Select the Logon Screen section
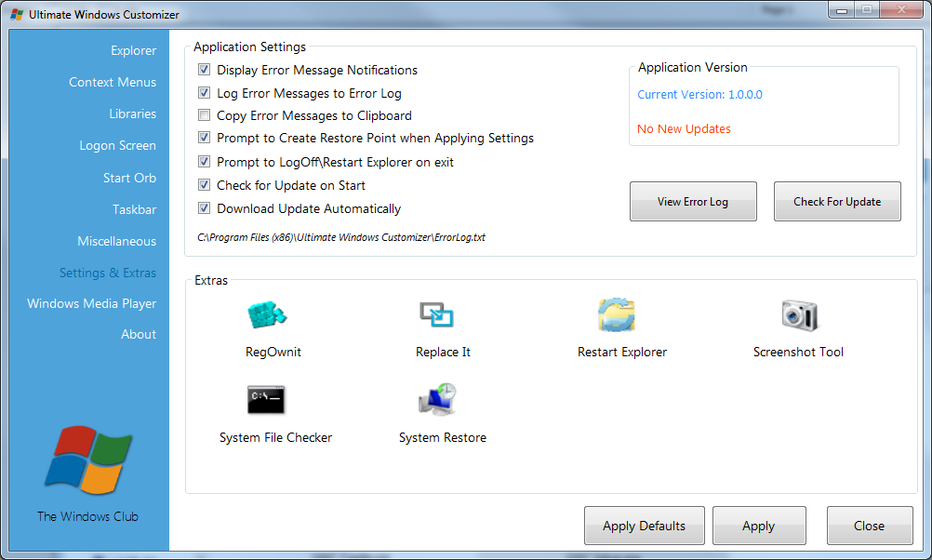This screenshot has width=932, height=560. coord(118,146)
